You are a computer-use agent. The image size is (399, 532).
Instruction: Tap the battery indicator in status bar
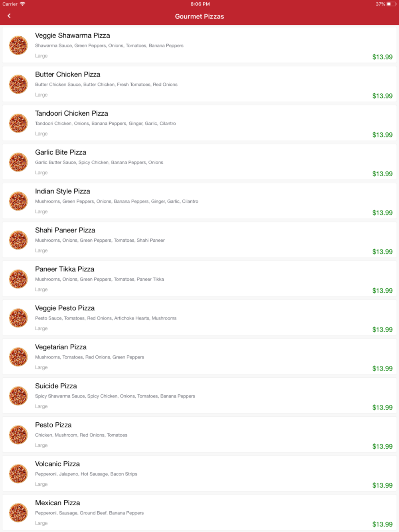click(391, 4)
